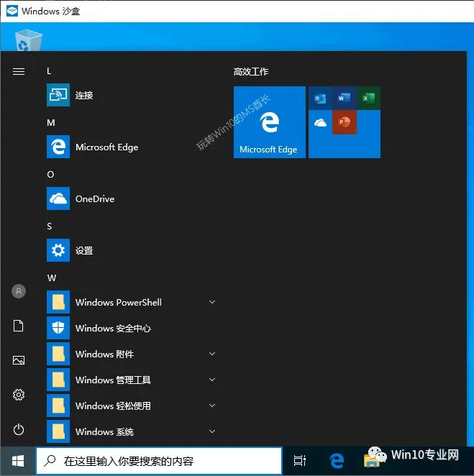Click the 高效工作 tile group title
The height and width of the screenshot is (476, 474).
pos(251,72)
